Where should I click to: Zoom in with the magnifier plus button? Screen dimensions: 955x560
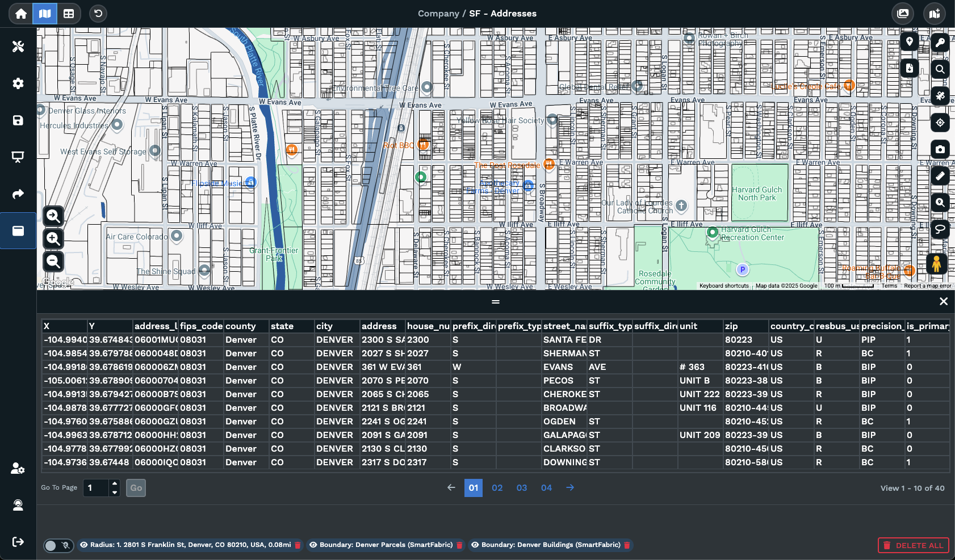coord(53,239)
